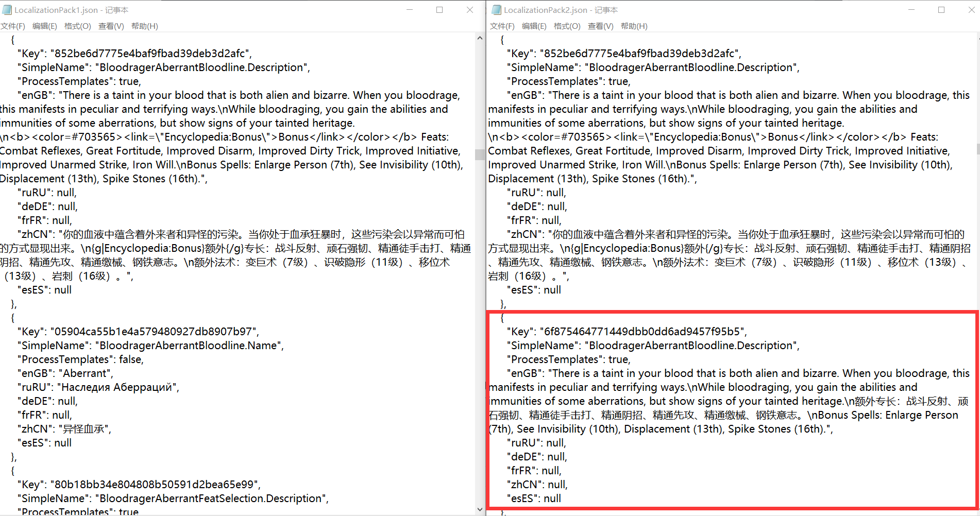
Task: Click the Notepad icon of LocalizationPack1.json window
Action: 7,10
